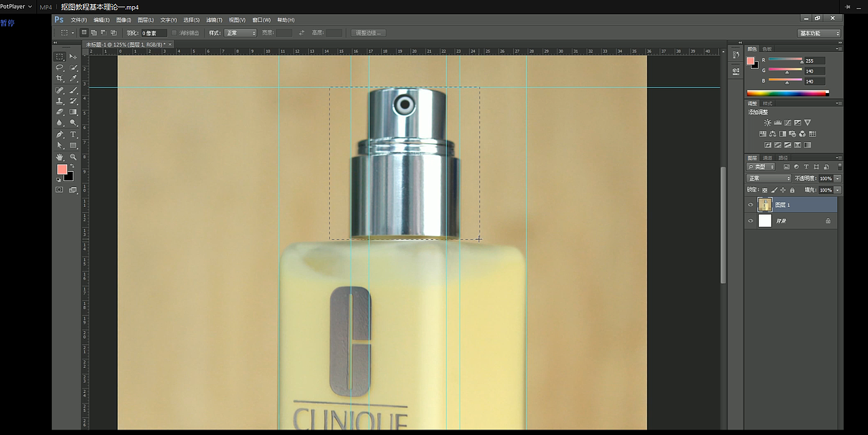Switch to the 通道 channels tab
Screen dimensions: 868x435
tap(768, 158)
